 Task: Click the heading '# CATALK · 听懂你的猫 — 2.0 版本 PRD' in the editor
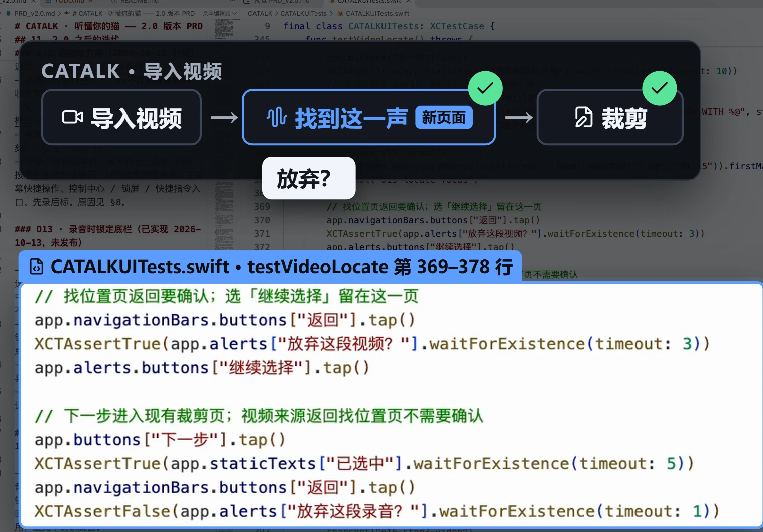click(108, 26)
